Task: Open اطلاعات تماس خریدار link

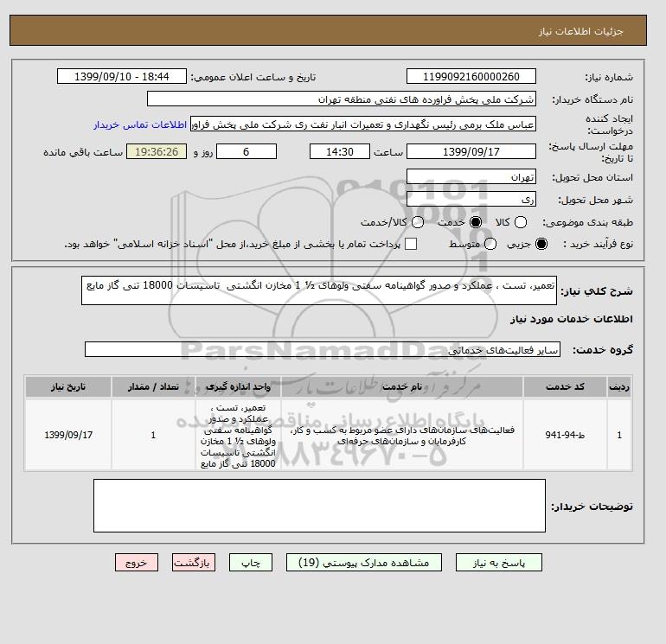Action: pyautogui.click(x=140, y=124)
